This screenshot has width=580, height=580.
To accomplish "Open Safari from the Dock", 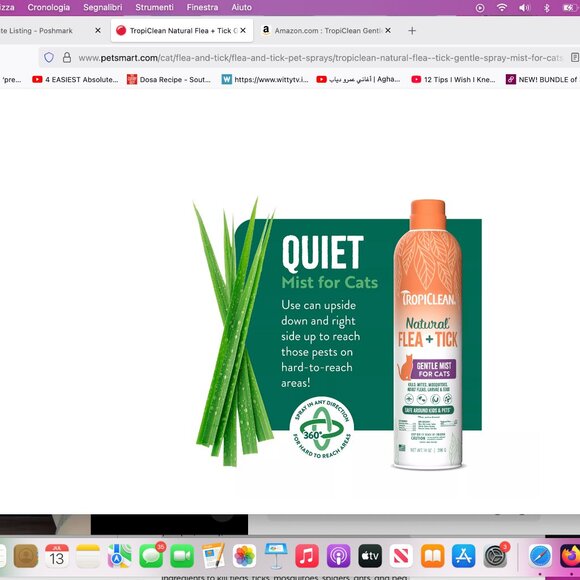I will (540, 556).
